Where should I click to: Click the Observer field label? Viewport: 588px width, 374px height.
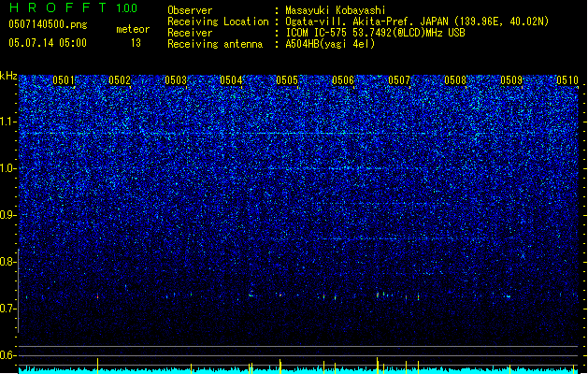coord(190,10)
